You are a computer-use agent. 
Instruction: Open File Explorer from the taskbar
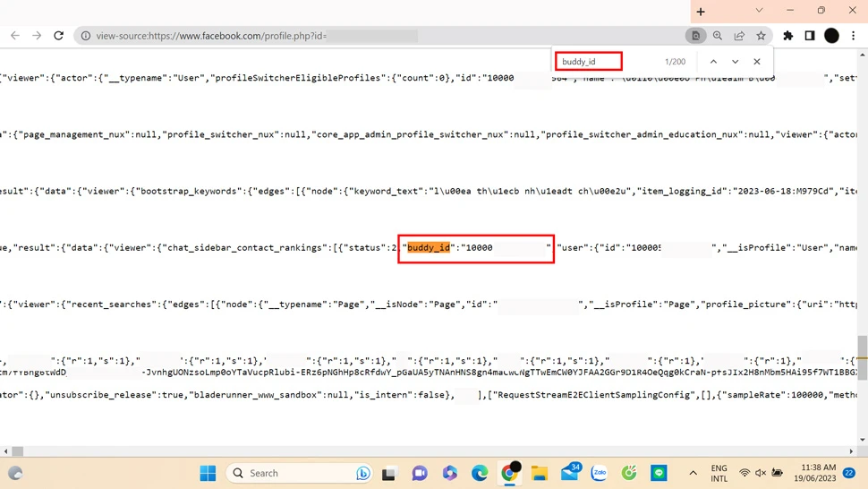pos(539,473)
